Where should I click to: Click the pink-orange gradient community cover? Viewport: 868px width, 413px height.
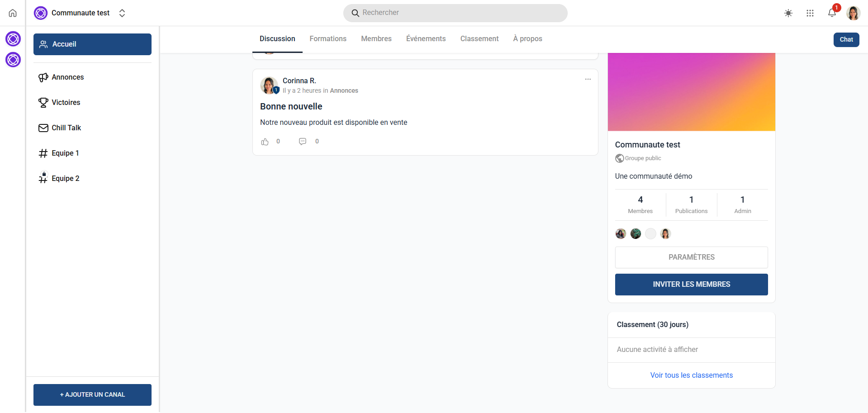click(691, 92)
